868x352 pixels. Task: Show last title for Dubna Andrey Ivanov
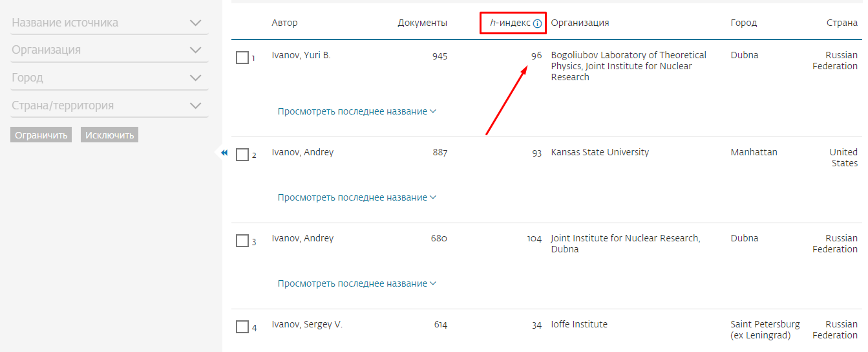click(357, 283)
